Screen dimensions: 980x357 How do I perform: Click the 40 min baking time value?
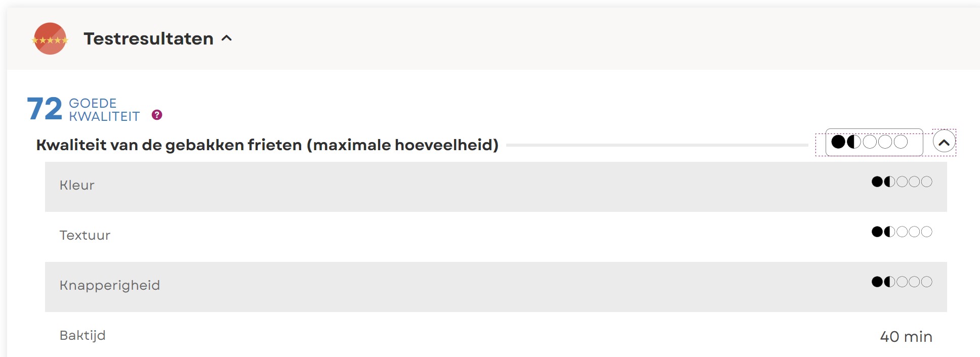(x=906, y=337)
